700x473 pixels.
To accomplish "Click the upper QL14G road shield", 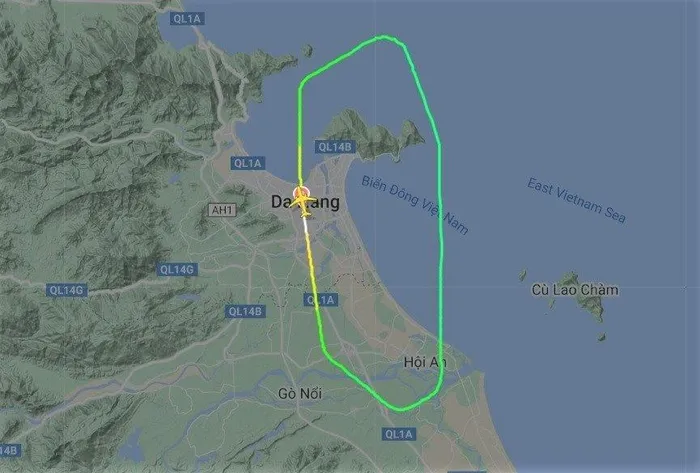I will click(x=177, y=270).
